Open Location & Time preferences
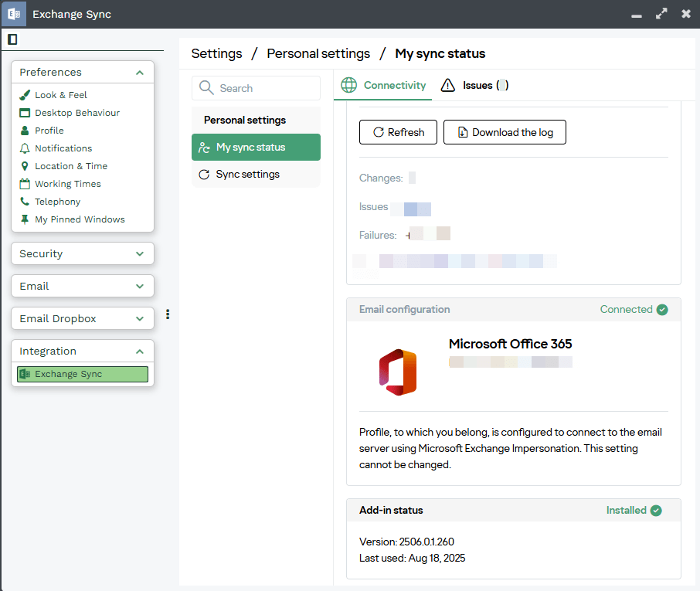Image resolution: width=700 pixels, height=591 pixels. coord(71,166)
